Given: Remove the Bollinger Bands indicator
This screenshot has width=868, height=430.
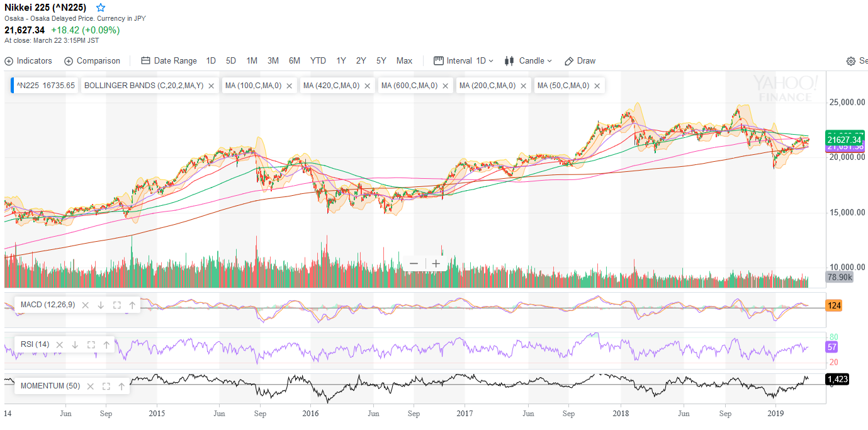Looking at the screenshot, I should [x=211, y=86].
